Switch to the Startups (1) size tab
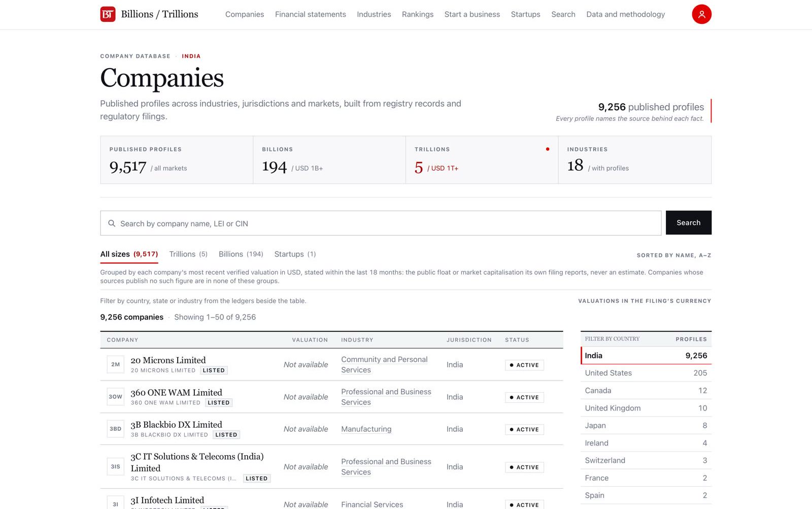The image size is (812, 509). point(295,254)
